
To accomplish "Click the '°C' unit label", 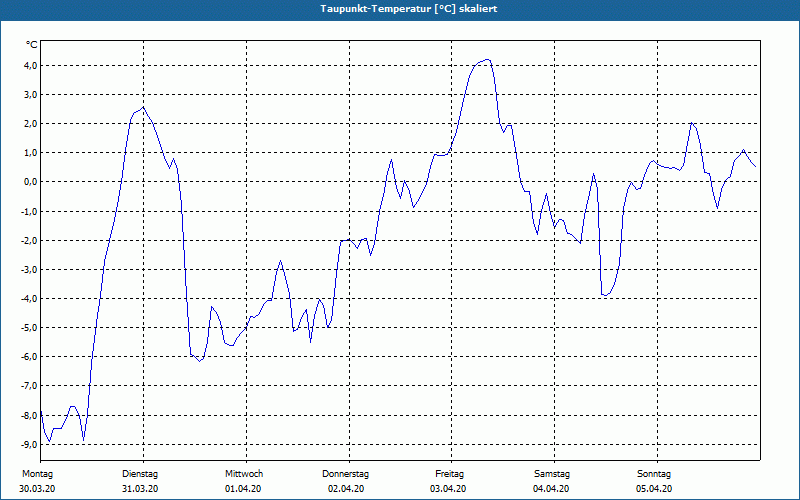I will pyautogui.click(x=32, y=45).
